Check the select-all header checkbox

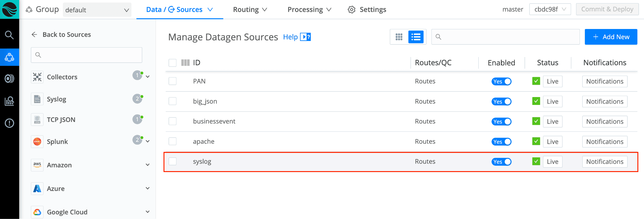173,63
